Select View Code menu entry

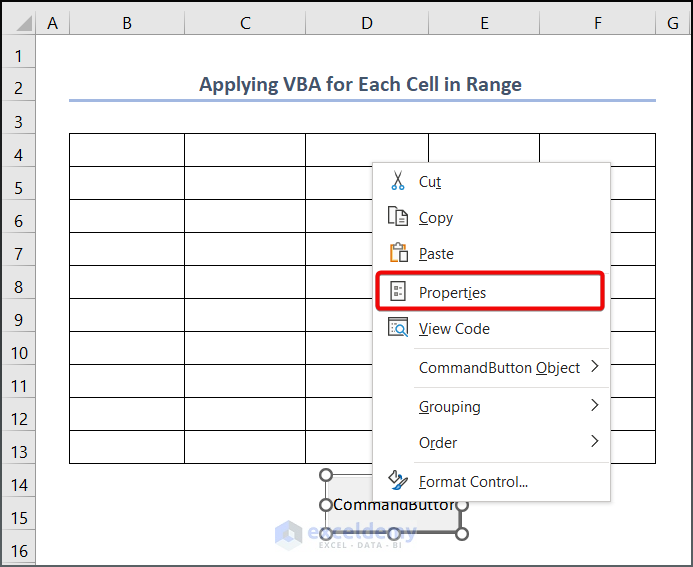454,328
